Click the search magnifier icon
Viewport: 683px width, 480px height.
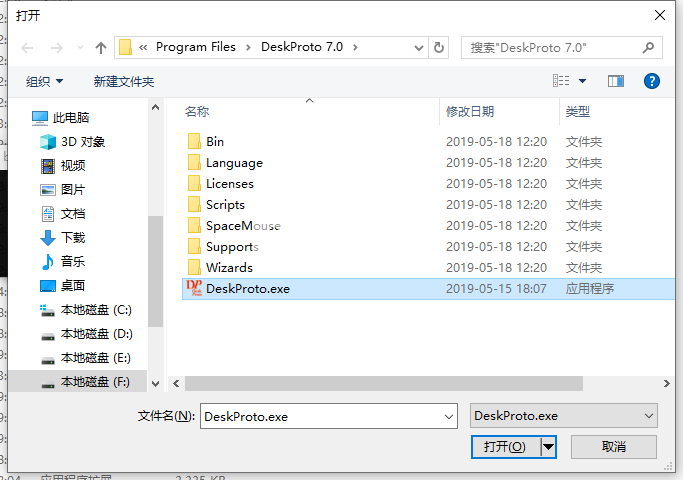pos(648,47)
